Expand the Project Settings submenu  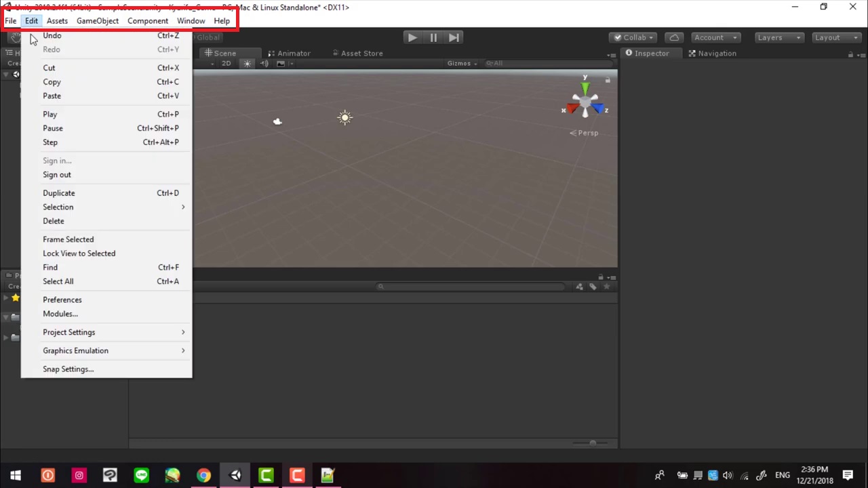tap(68, 332)
